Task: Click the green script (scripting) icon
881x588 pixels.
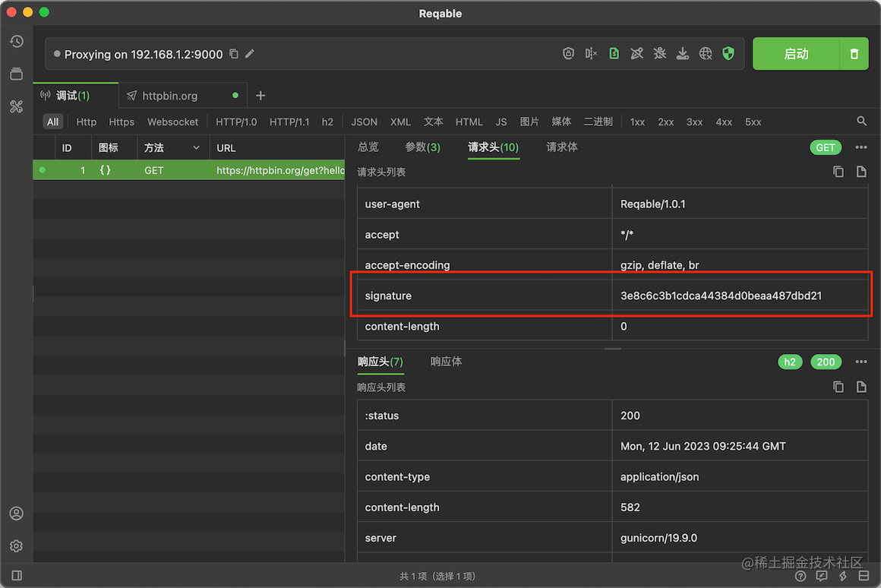Action: point(614,53)
